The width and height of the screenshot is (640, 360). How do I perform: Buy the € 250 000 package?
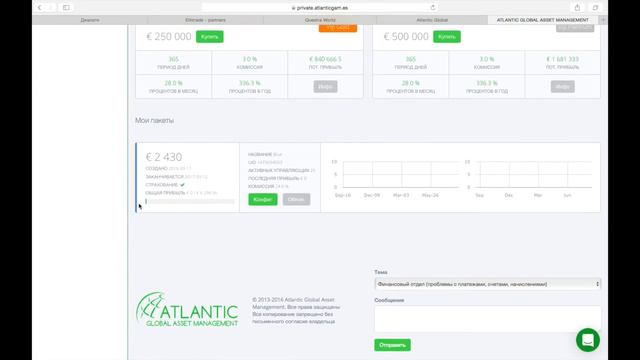pos(209,37)
